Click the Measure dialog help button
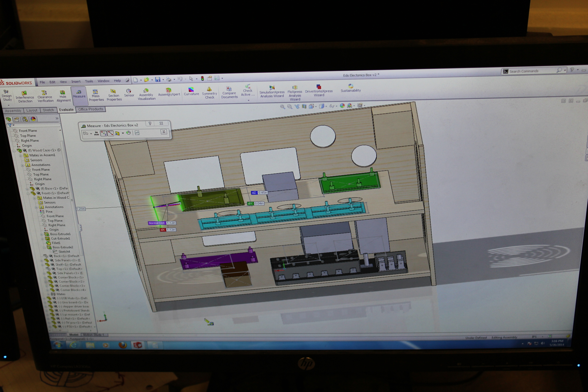588x392 pixels. point(150,123)
